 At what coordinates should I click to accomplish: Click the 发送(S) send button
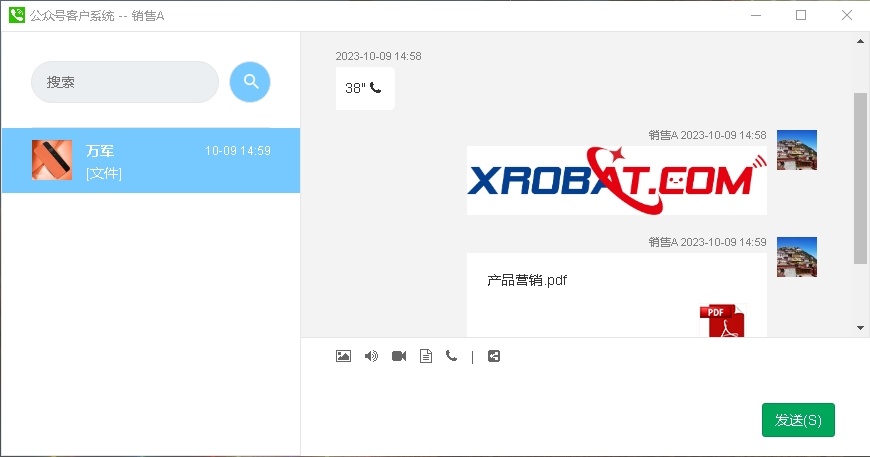click(x=798, y=420)
